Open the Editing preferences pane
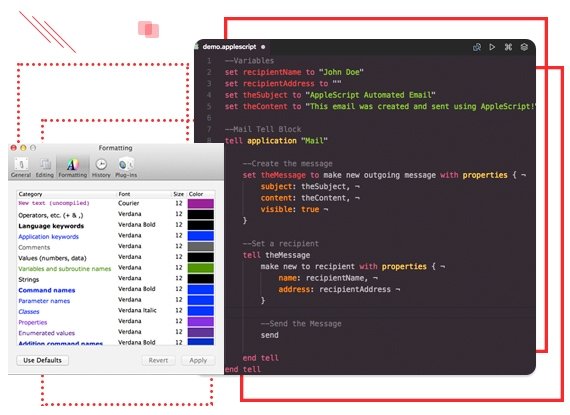The width and height of the screenshot is (570, 415). pyautogui.click(x=45, y=168)
